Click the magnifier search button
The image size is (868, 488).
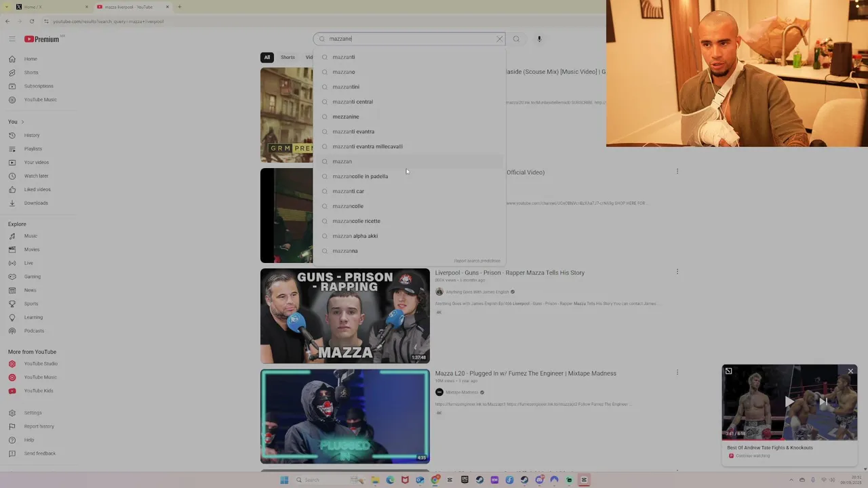[x=516, y=39]
